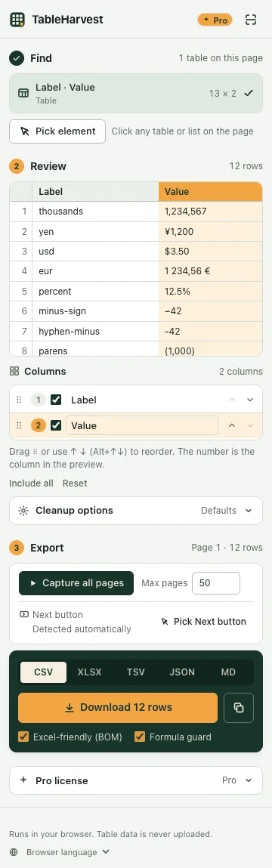Viewport: 272px width, 868px height.
Task: Click the globe icon beside Browser language
Action: click(x=14, y=852)
